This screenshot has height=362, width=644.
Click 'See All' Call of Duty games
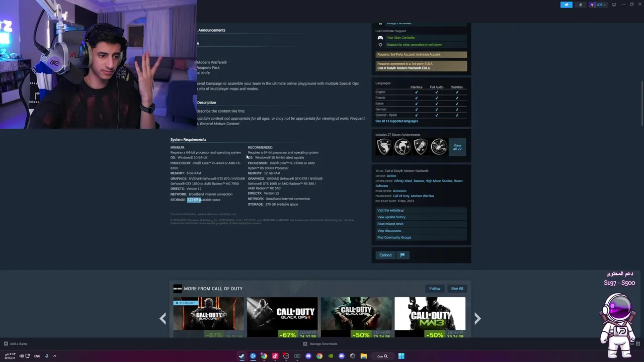pos(457,289)
